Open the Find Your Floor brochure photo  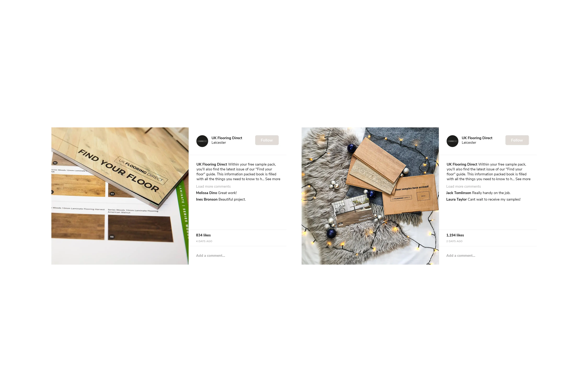[x=120, y=196]
